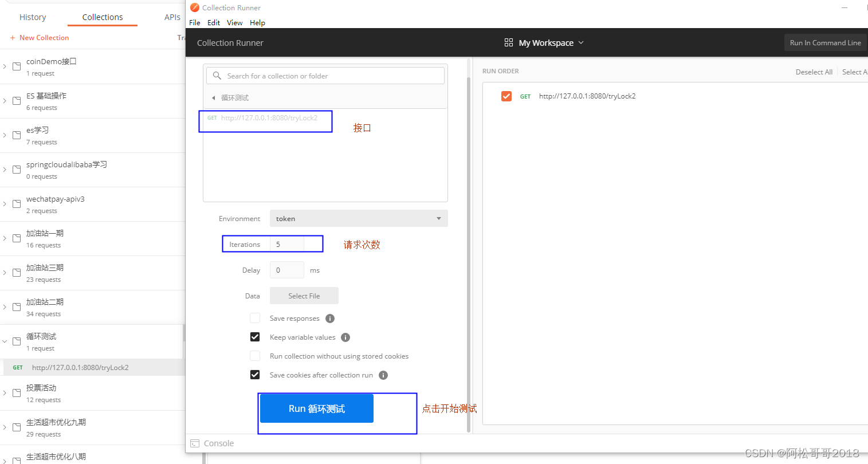This screenshot has height=464, width=868.
Task: Click the '16 requests' text under 加油站一期
Action: click(x=44, y=245)
